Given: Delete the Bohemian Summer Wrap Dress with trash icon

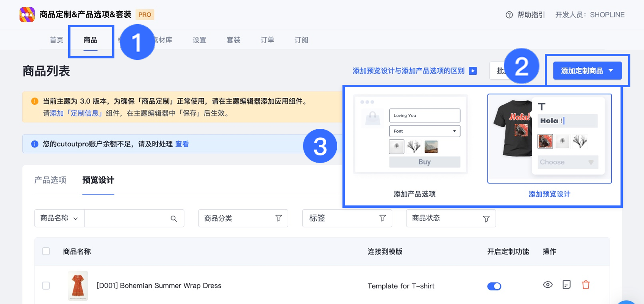Looking at the screenshot, I should coord(586,285).
